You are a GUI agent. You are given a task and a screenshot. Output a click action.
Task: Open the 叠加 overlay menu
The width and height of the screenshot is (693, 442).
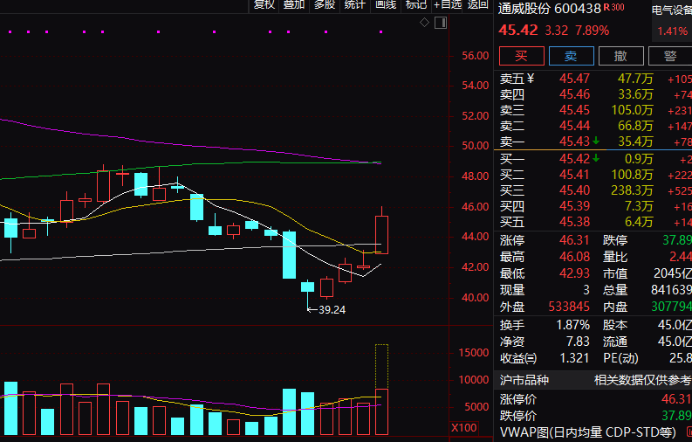pyautogui.click(x=293, y=5)
